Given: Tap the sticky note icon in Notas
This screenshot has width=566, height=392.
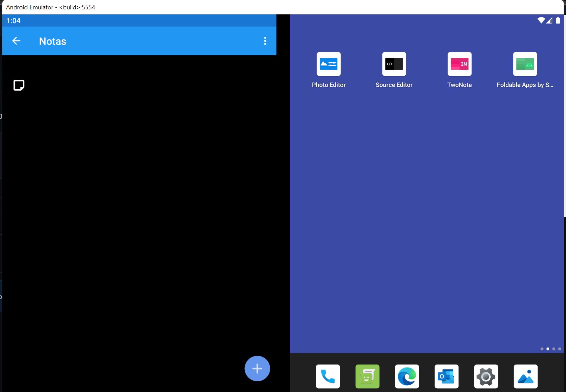Looking at the screenshot, I should (x=19, y=85).
